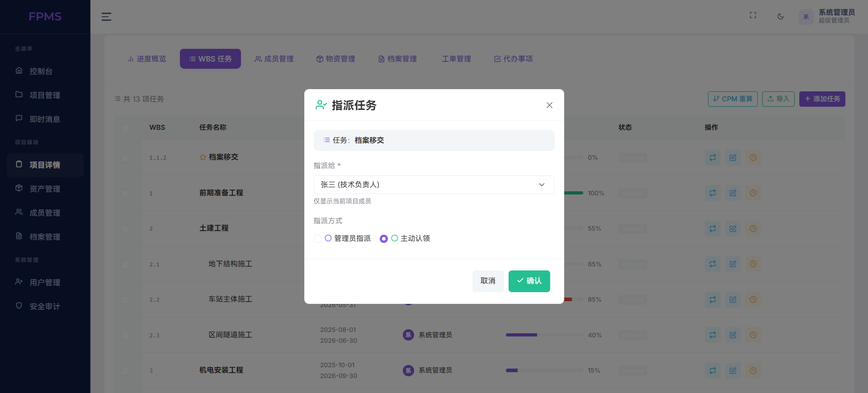Image resolution: width=868 pixels, height=393 pixels.
Task: Close the 指派任务 dialog
Action: [549, 105]
